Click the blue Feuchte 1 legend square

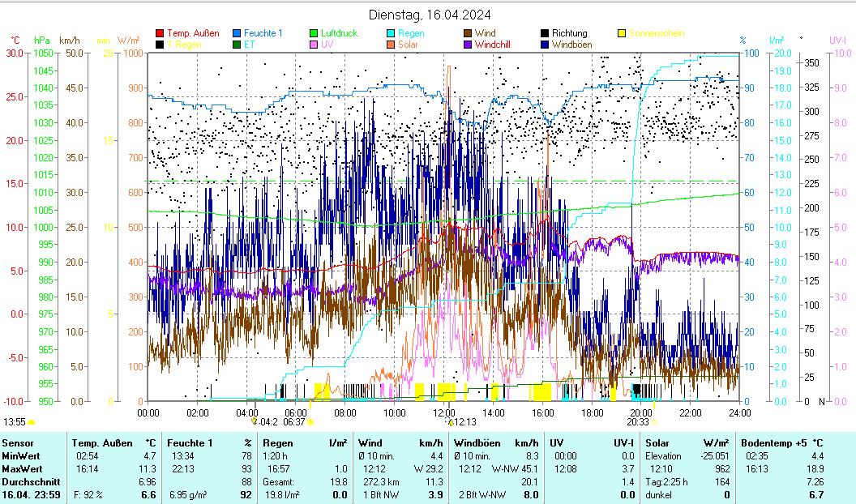point(237,33)
